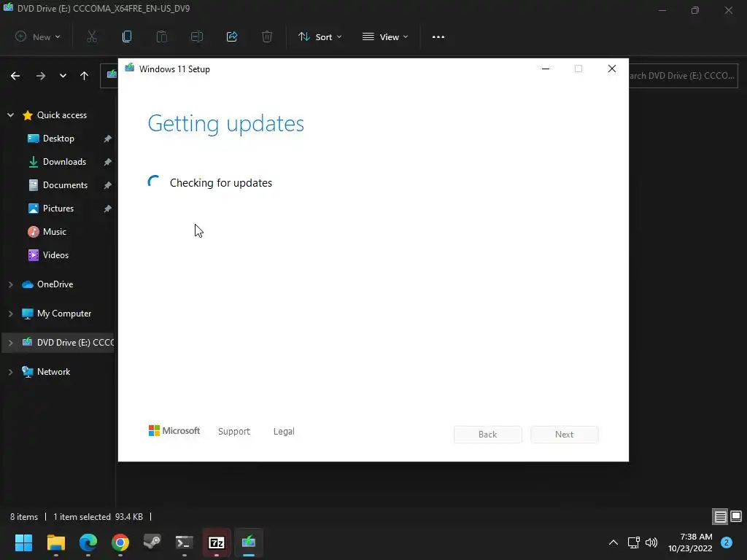
Task: Click the Delete trash icon in File Explorer
Action: click(x=267, y=36)
